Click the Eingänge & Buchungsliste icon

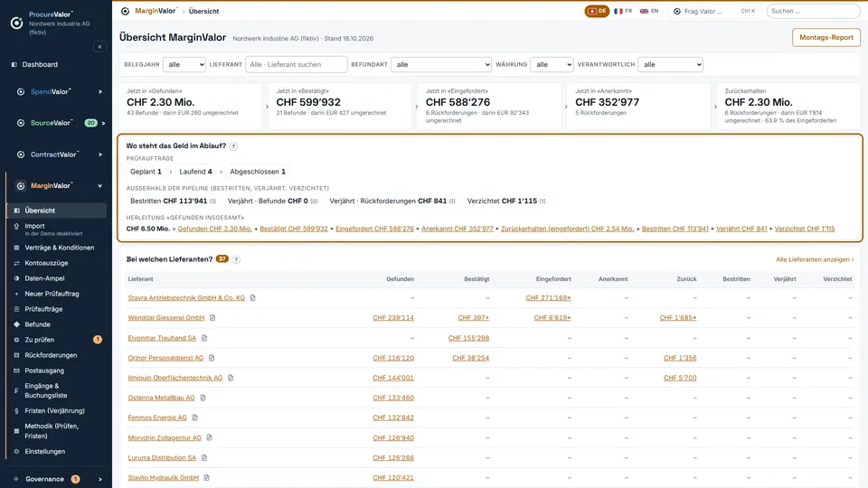[x=16, y=390]
